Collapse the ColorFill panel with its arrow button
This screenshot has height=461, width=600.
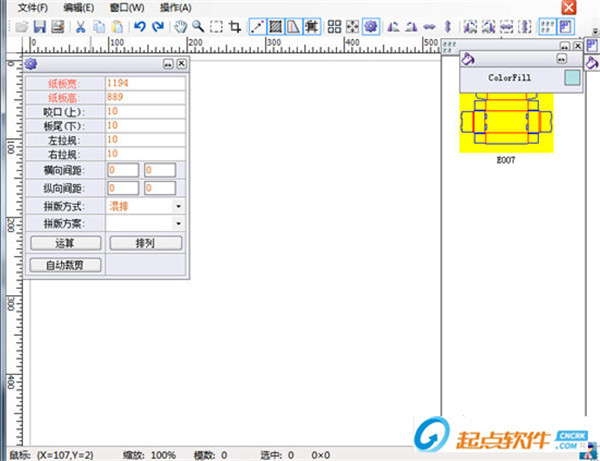(x=561, y=60)
